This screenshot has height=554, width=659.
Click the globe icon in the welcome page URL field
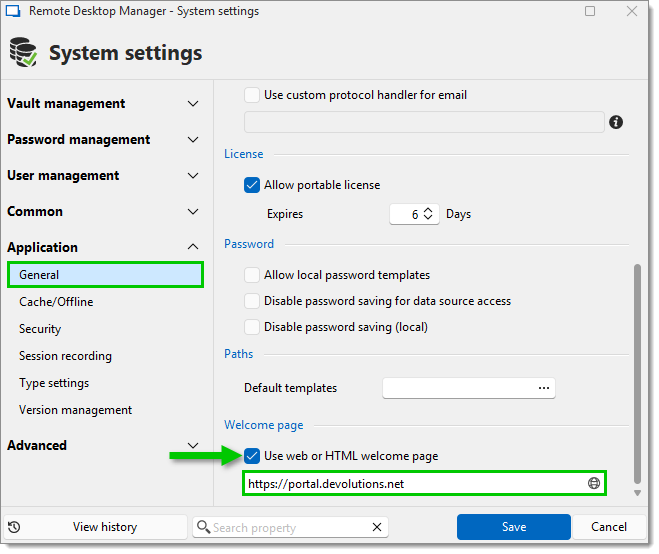pos(593,483)
